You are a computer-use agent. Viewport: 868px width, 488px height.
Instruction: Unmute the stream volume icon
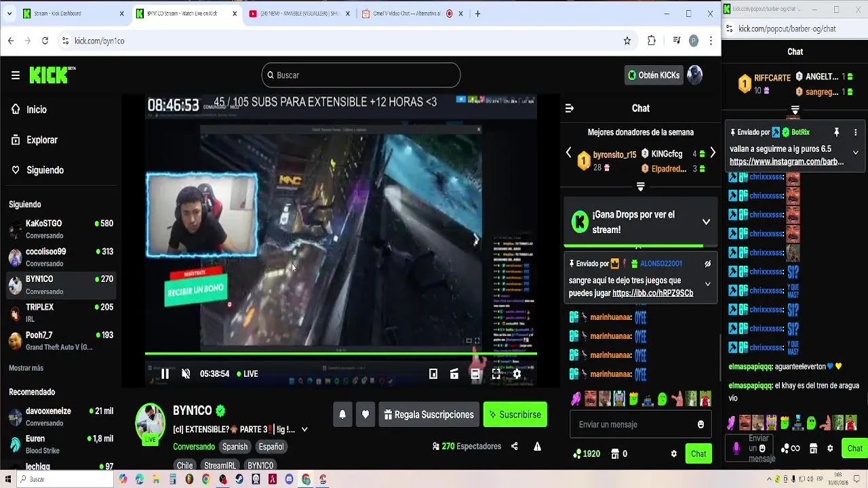186,373
